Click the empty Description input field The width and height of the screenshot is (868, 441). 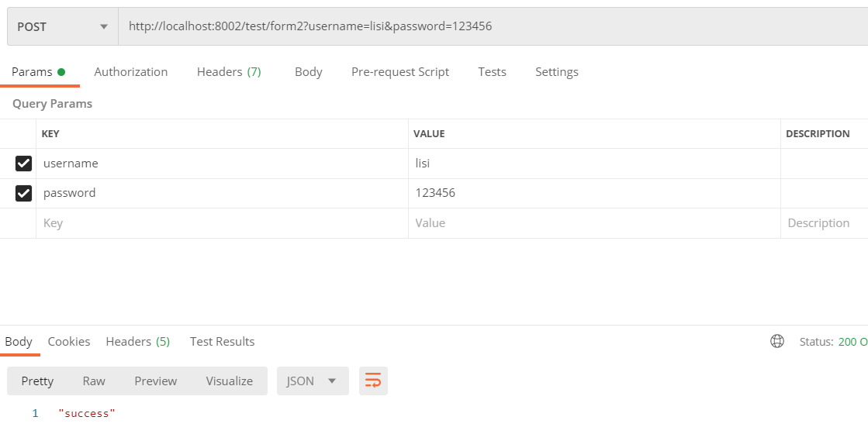pos(825,223)
